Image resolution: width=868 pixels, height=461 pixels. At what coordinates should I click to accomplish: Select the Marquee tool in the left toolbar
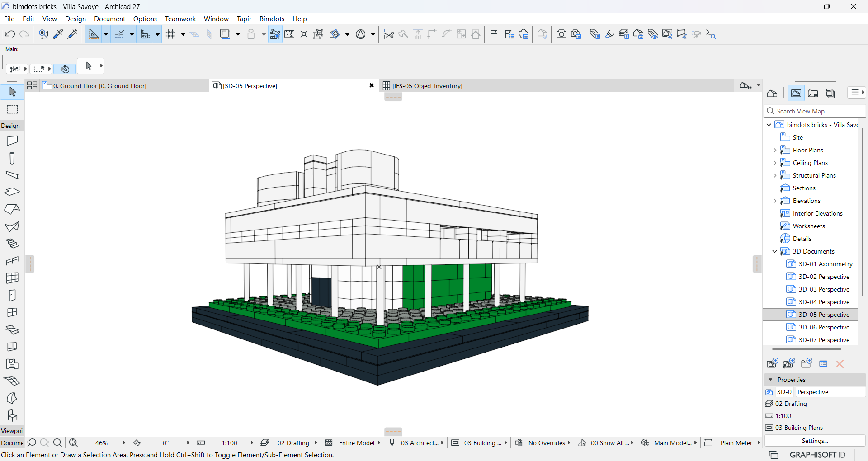point(12,109)
